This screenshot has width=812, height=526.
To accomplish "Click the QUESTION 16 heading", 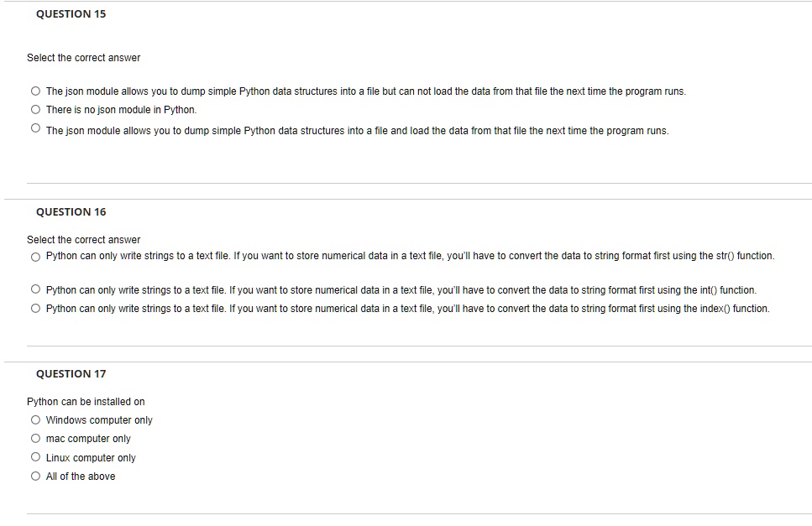I will point(71,212).
